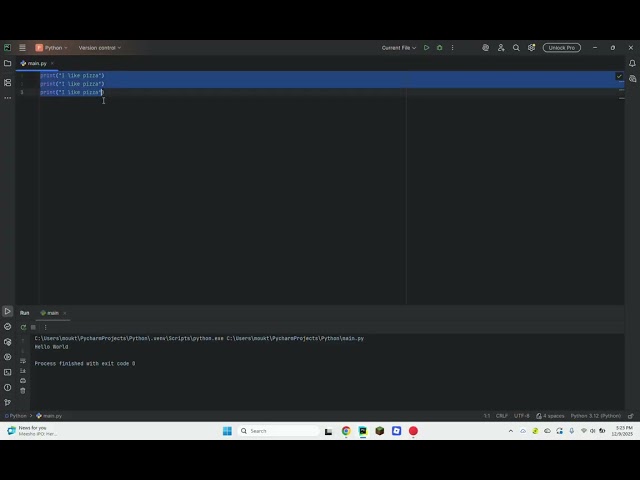Click the Hello World console output
The image size is (640, 480).
tap(51, 347)
